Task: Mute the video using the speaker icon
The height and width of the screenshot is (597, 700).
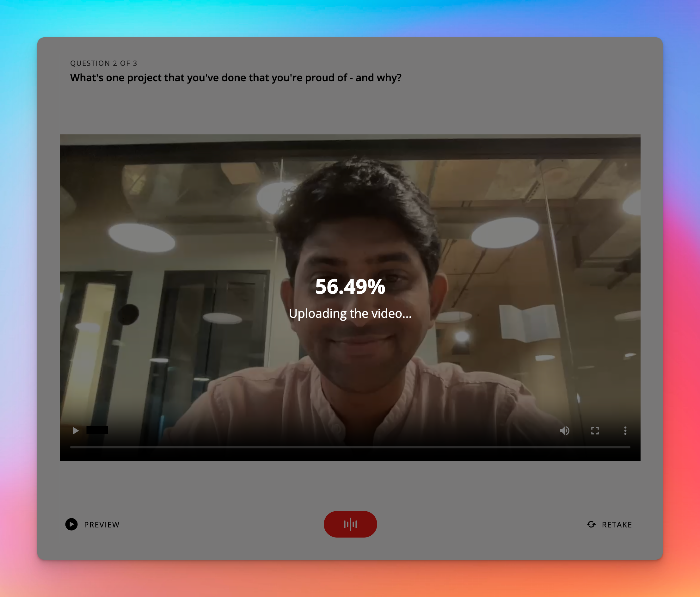Action: [564, 430]
